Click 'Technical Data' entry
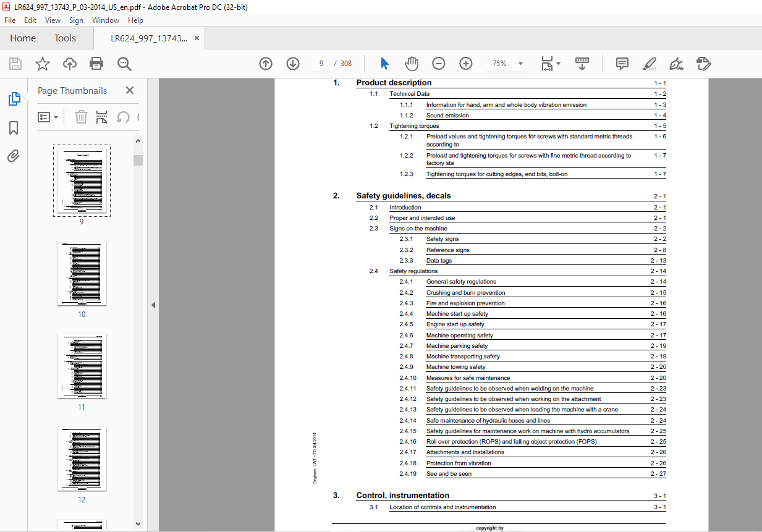 tap(409, 94)
